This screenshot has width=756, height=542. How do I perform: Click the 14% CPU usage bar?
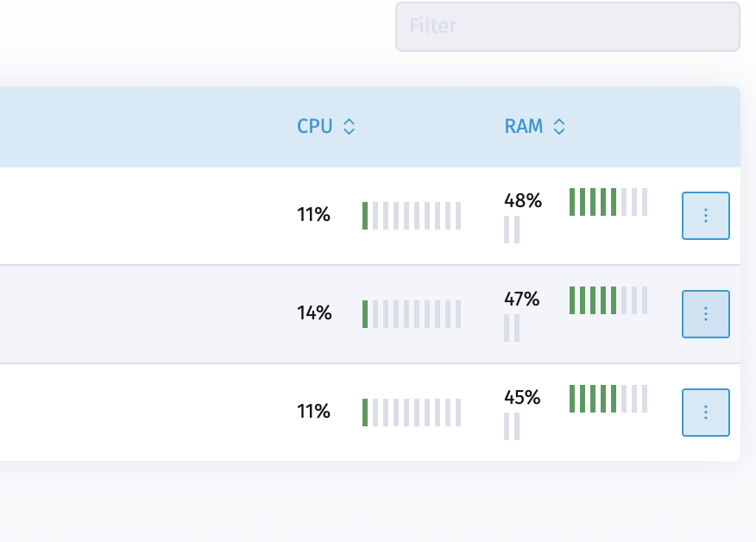tap(412, 314)
